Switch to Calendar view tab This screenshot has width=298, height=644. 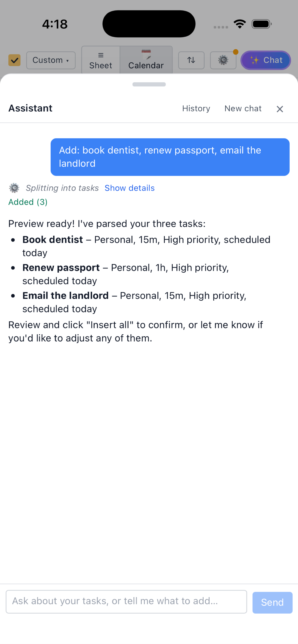pos(146,60)
